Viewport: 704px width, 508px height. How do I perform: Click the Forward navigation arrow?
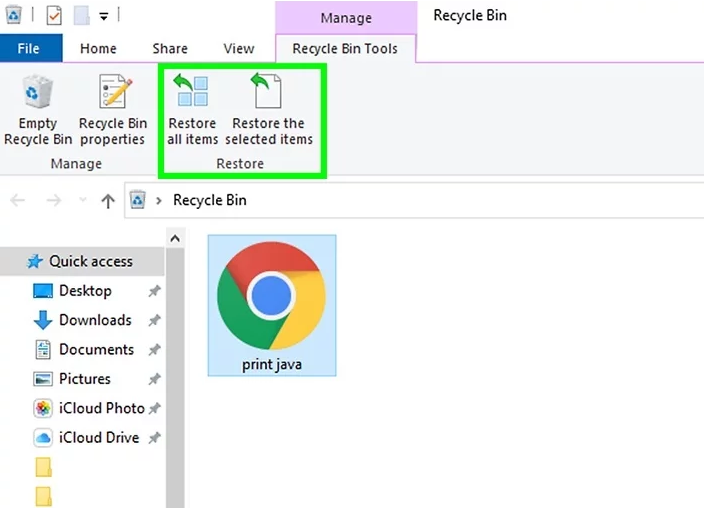[54, 201]
